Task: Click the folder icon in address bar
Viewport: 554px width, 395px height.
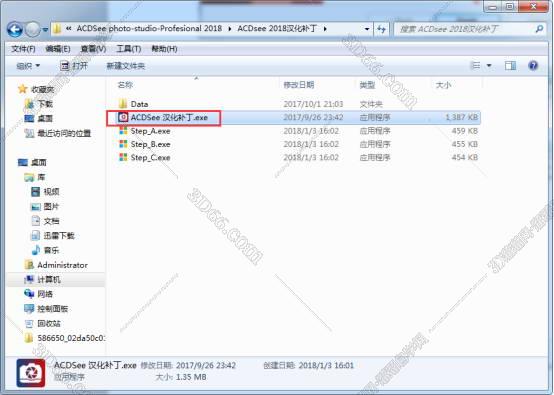Action: (57, 29)
